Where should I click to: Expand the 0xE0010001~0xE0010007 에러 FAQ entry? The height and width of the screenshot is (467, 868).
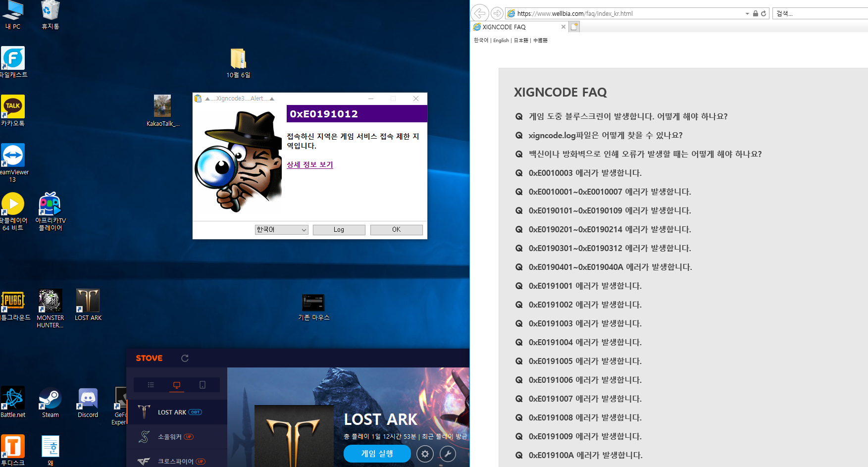[610, 192]
